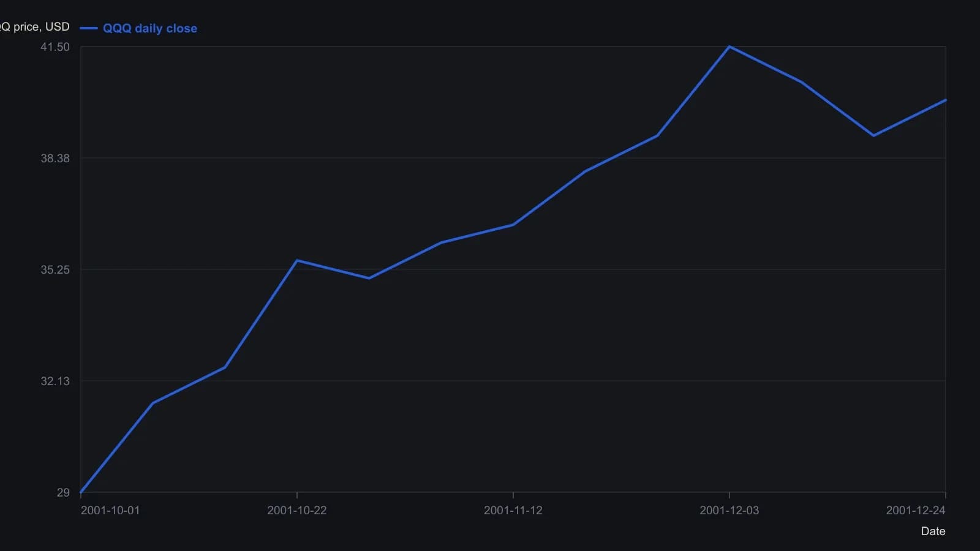
Task: Click the 29 y-axis tick label
Action: [x=63, y=493]
